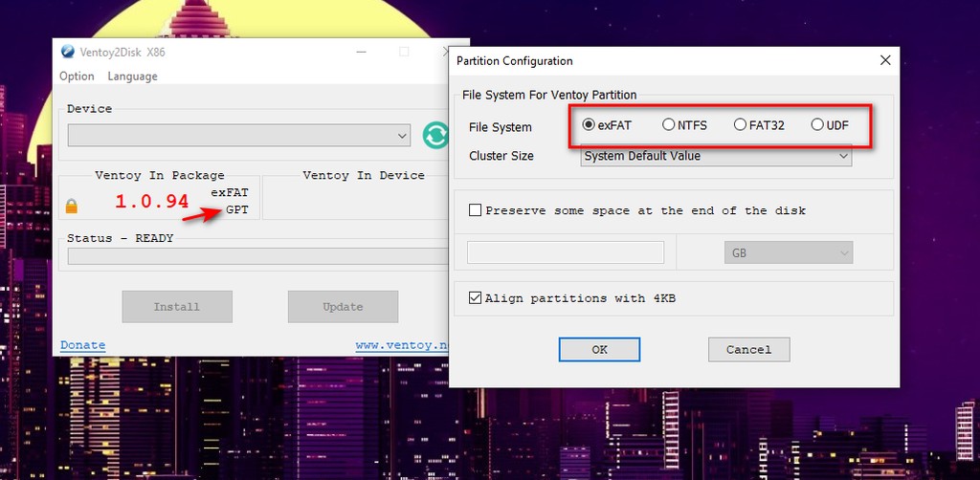Select the UDF file system option
The width and height of the screenshot is (980, 480).
coord(830,125)
